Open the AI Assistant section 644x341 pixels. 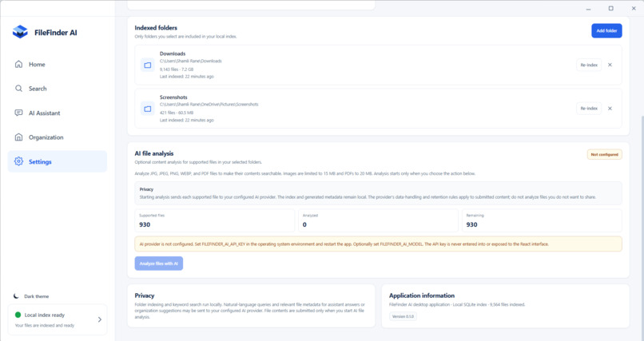click(57, 113)
